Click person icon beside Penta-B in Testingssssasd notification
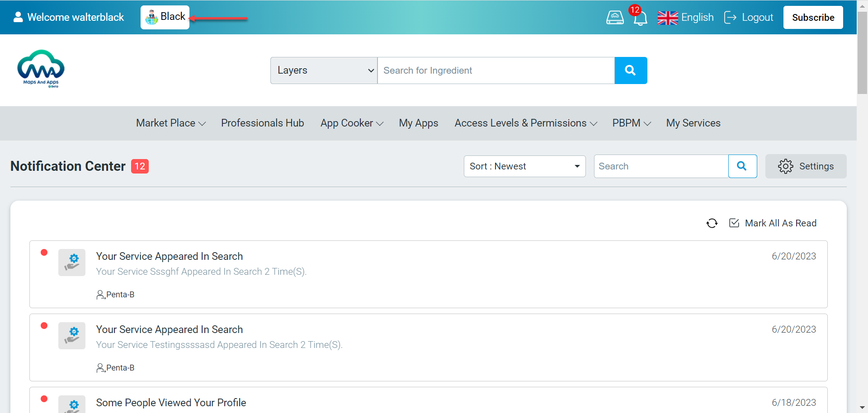 click(101, 368)
